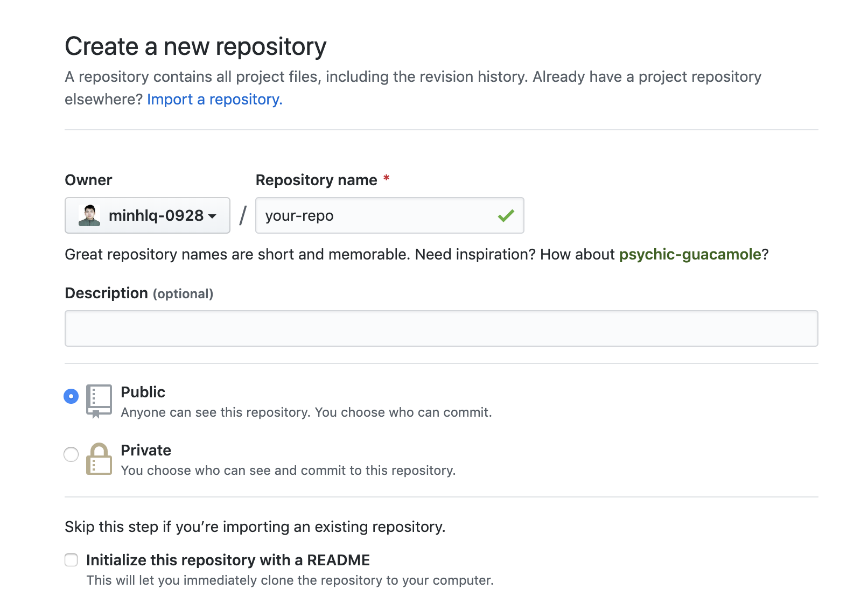Click the Owner label

(x=88, y=180)
